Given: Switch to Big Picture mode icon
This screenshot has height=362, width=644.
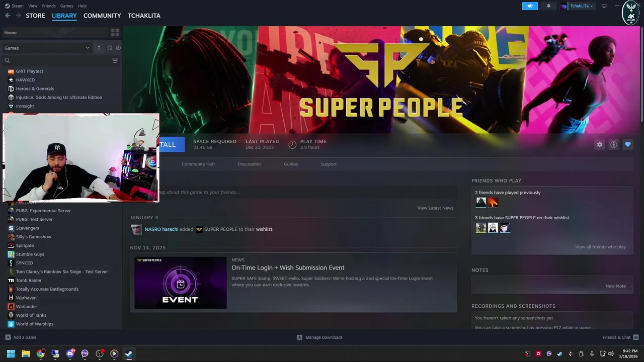Looking at the screenshot, I should click(604, 6).
